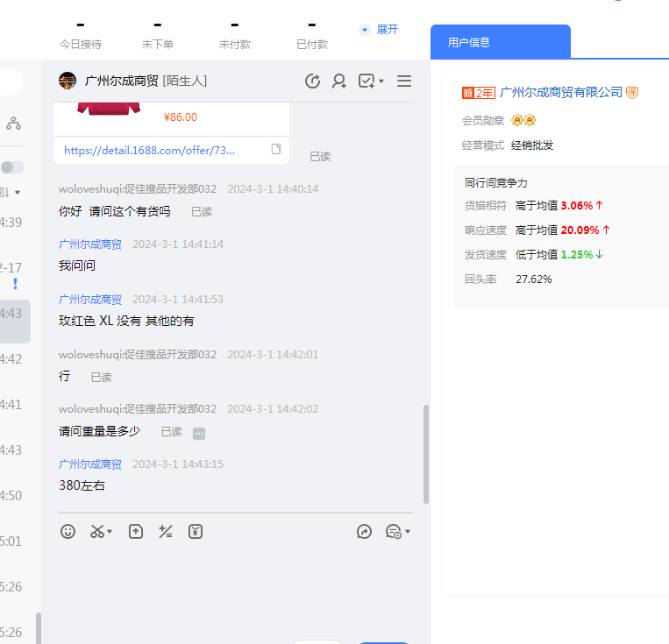This screenshot has width=669, height=644.
Task: Open the calculator icon in chat toolbar
Action: pyautogui.click(x=165, y=531)
